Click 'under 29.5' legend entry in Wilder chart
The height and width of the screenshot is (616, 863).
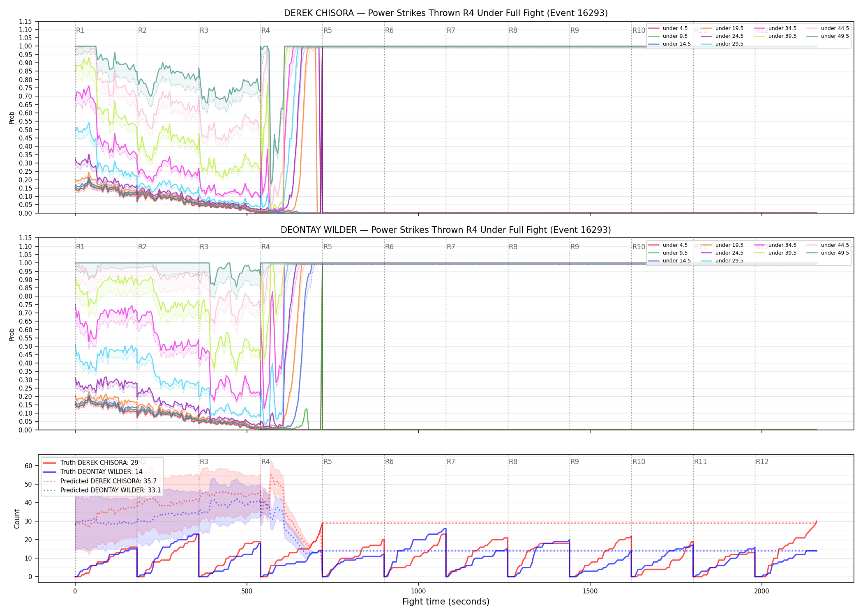pos(722,261)
